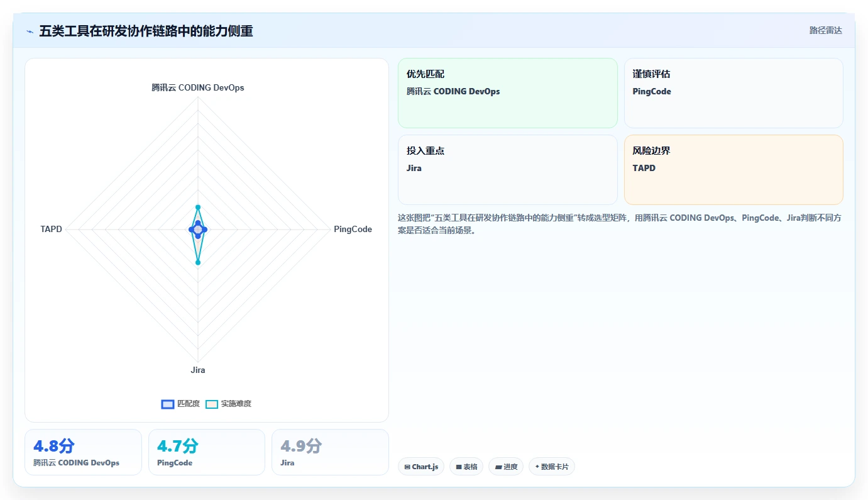868x500 pixels.
Task: Click the bottom teal radar data point
Action: point(198,263)
